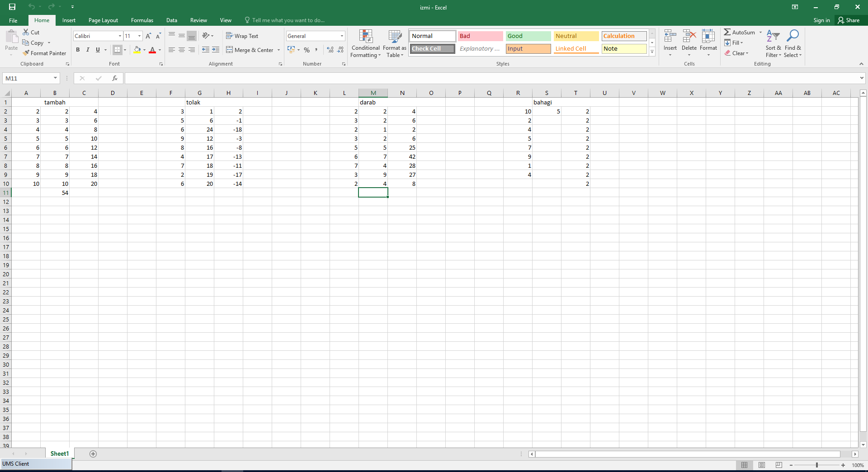Image resolution: width=868 pixels, height=472 pixels.
Task: Toggle Italic formatting
Action: [88, 50]
